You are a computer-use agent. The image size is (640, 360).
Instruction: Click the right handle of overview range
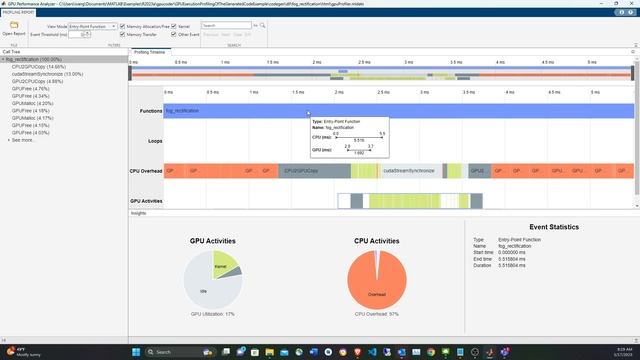633,73
